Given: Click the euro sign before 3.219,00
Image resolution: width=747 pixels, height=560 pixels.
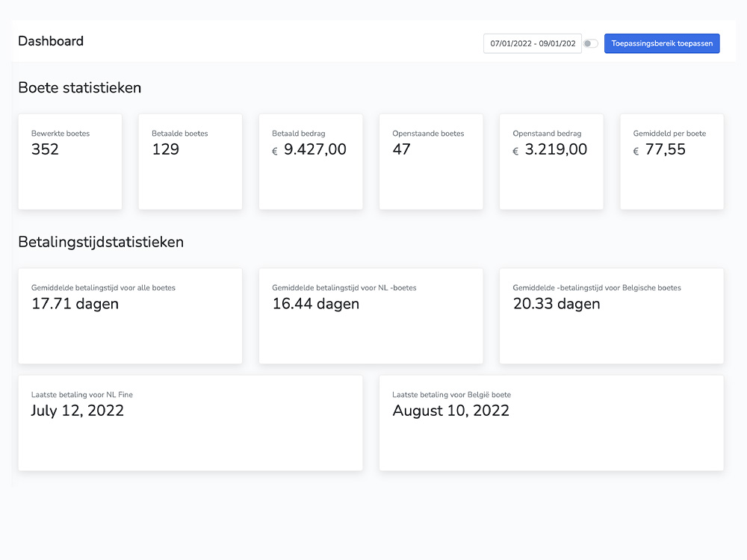Looking at the screenshot, I should pyautogui.click(x=515, y=152).
